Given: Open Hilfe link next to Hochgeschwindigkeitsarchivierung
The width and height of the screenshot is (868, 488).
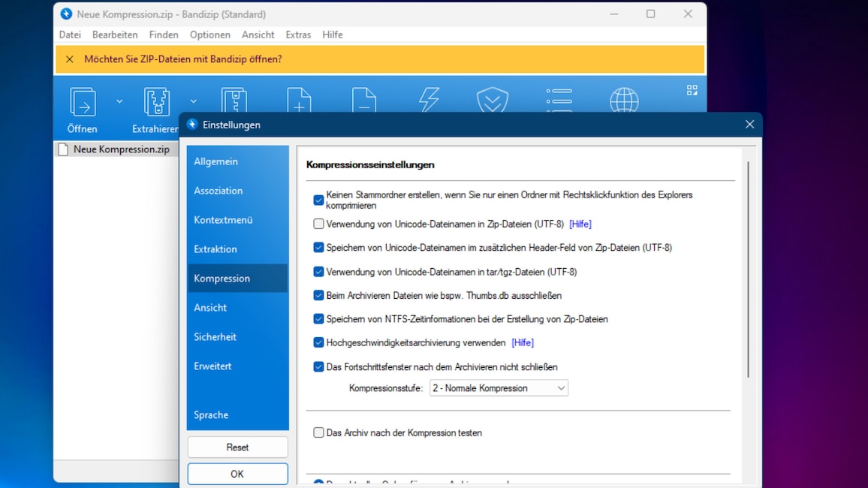Looking at the screenshot, I should point(523,342).
